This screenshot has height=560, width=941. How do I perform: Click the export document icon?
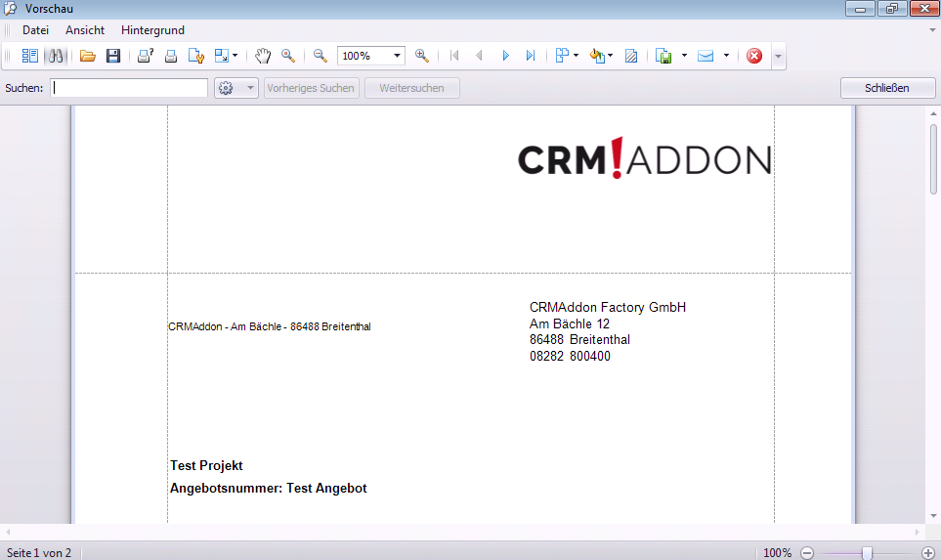point(663,56)
